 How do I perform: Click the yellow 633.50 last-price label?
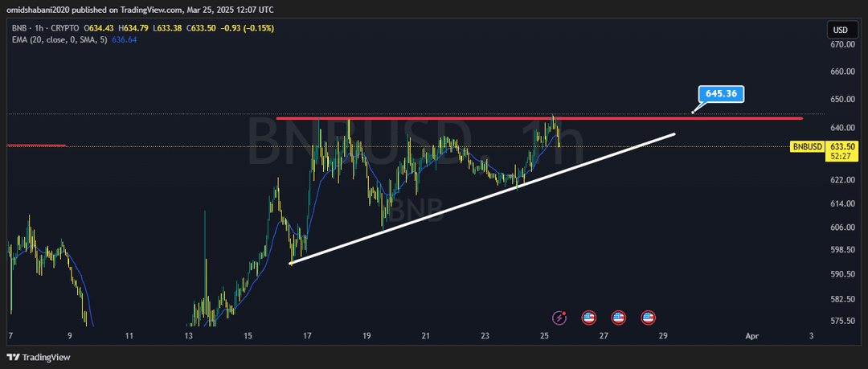click(843, 146)
